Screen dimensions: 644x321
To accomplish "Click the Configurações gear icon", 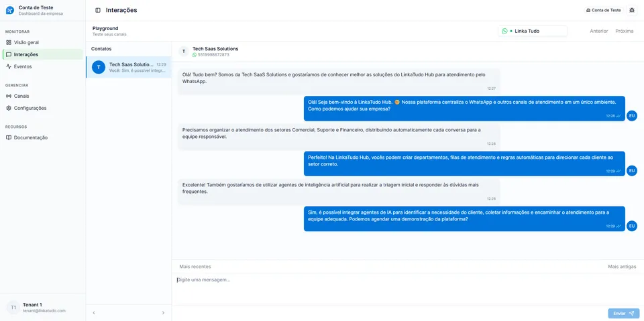I will pyautogui.click(x=9, y=109).
